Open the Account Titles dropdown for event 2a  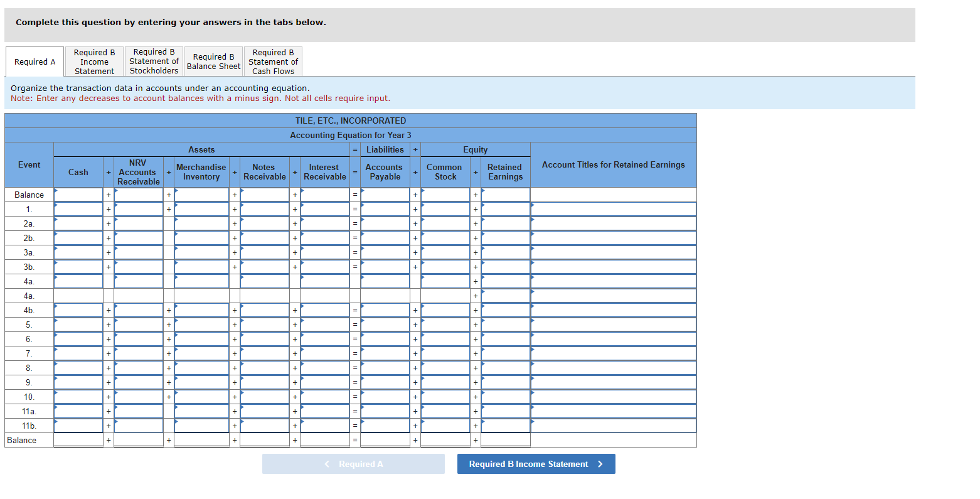tap(614, 223)
